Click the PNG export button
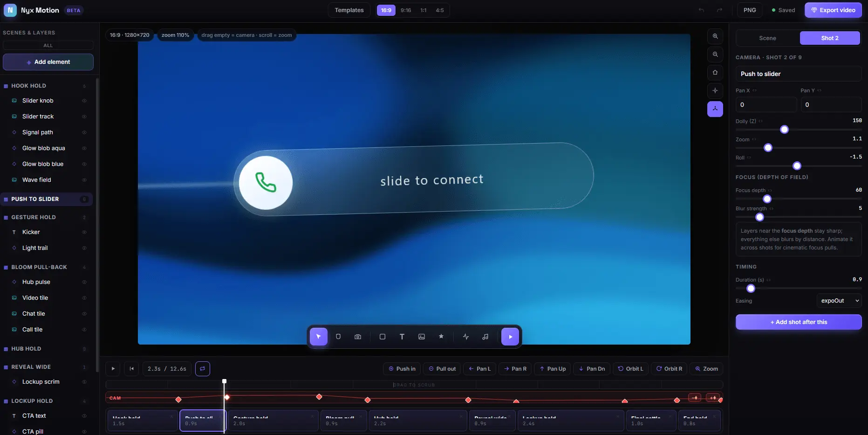Screen dimensions: 868x435 click(x=750, y=10)
